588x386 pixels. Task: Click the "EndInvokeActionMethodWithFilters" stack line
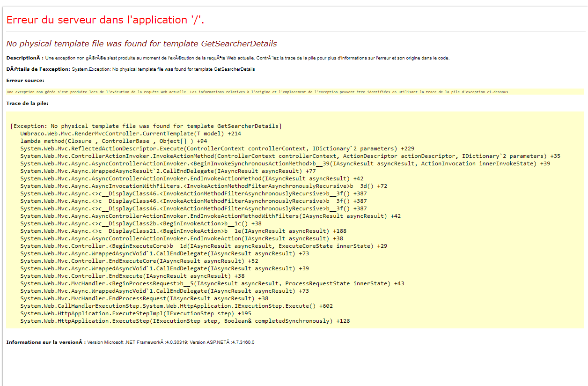point(211,216)
